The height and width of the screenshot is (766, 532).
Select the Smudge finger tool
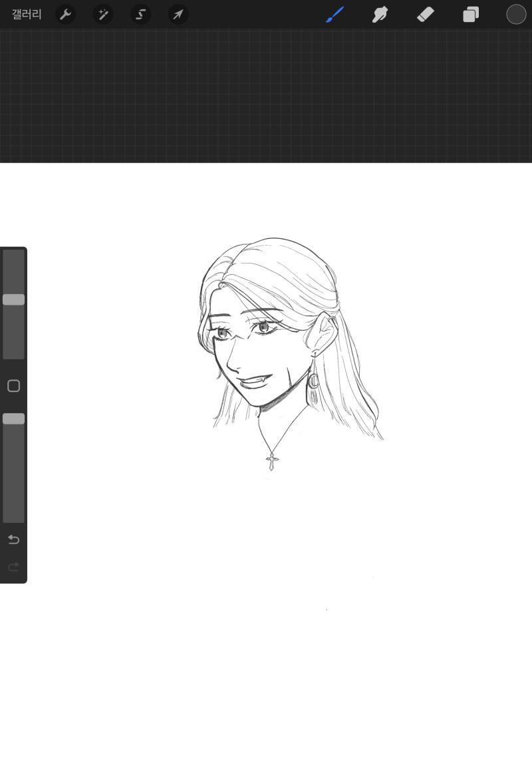pyautogui.click(x=380, y=15)
